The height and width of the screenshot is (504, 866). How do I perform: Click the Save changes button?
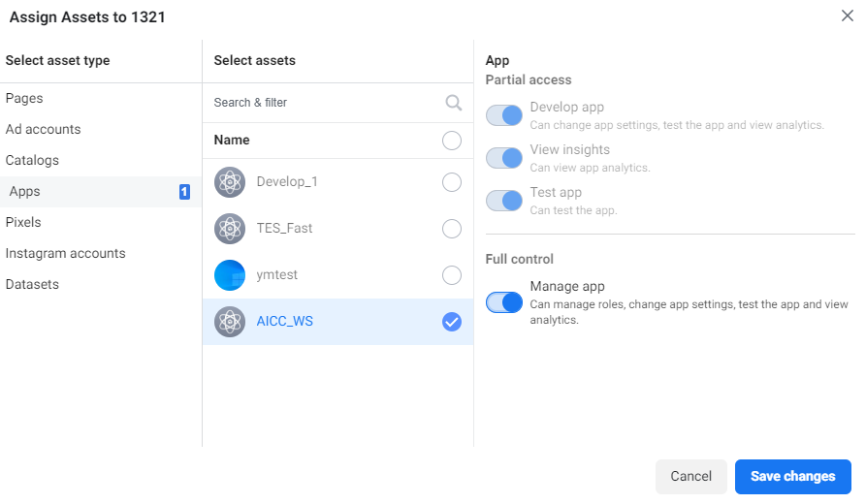792,477
